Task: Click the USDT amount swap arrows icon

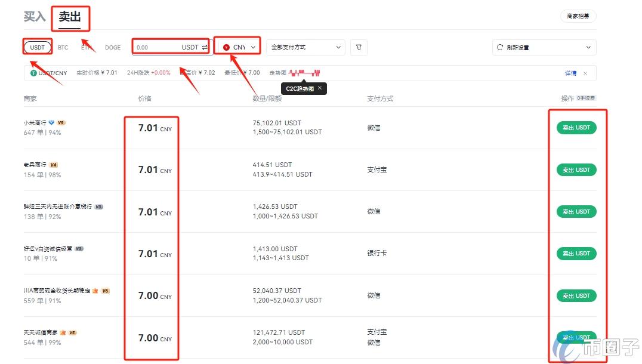Action: [x=204, y=47]
